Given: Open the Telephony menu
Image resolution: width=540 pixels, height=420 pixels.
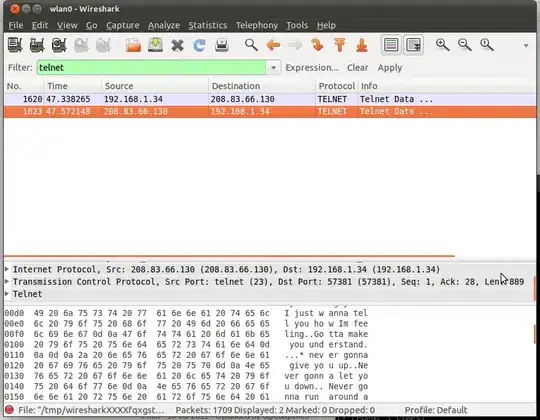Looking at the screenshot, I should pos(257,25).
